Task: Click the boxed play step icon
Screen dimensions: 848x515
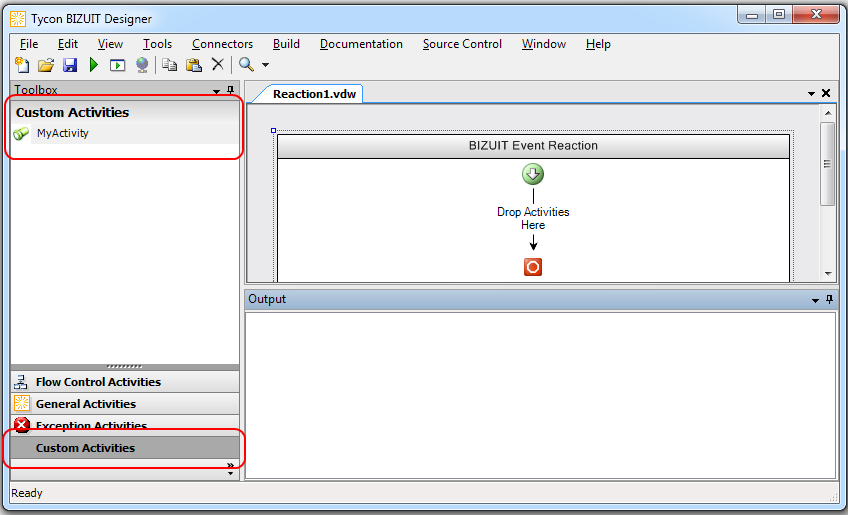Action: 117,65
